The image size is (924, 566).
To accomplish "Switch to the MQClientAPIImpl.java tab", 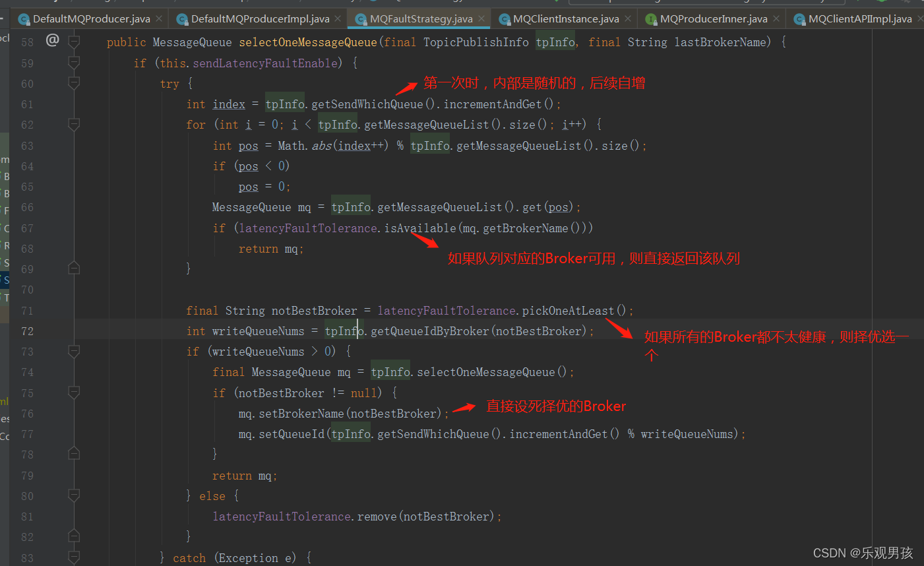I will (x=860, y=18).
